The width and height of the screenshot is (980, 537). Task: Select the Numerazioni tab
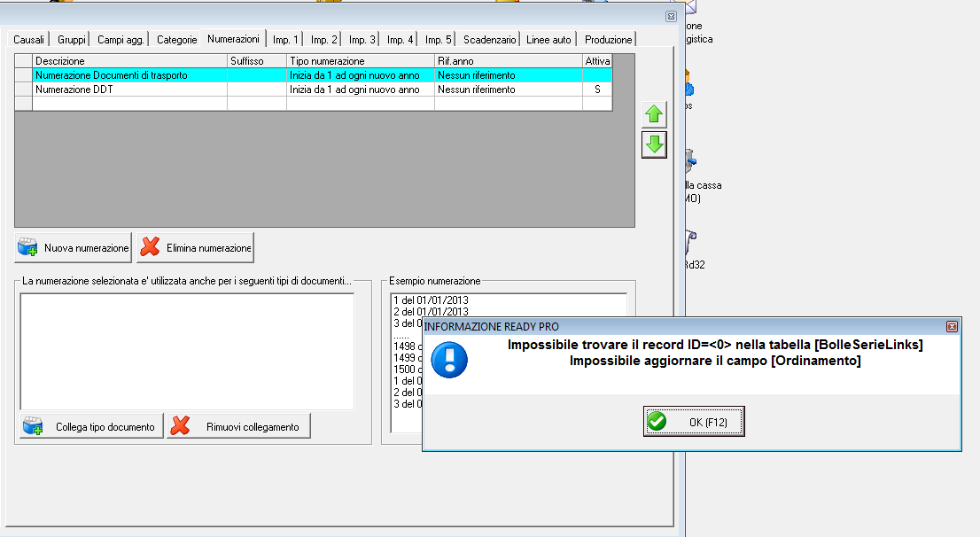[x=233, y=39]
